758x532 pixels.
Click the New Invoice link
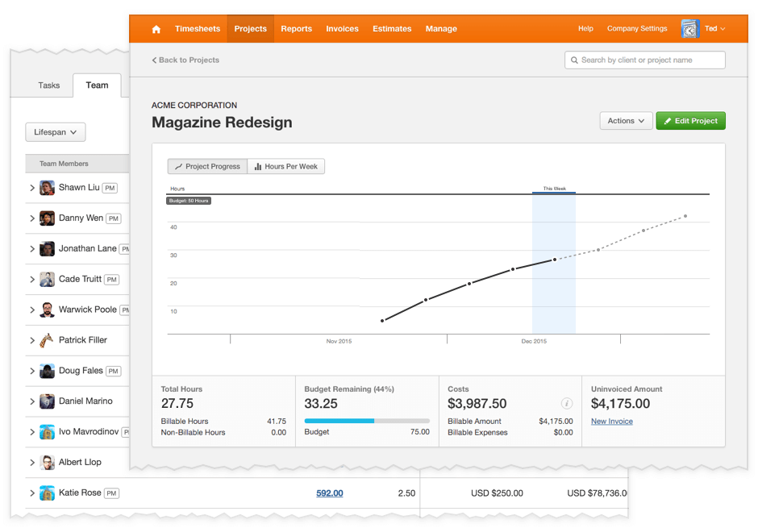coord(611,422)
